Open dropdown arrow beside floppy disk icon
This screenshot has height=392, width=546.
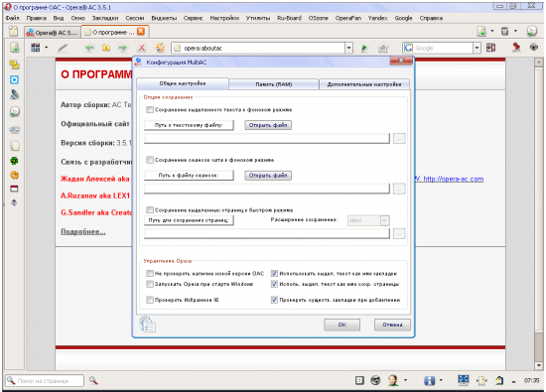(441, 380)
